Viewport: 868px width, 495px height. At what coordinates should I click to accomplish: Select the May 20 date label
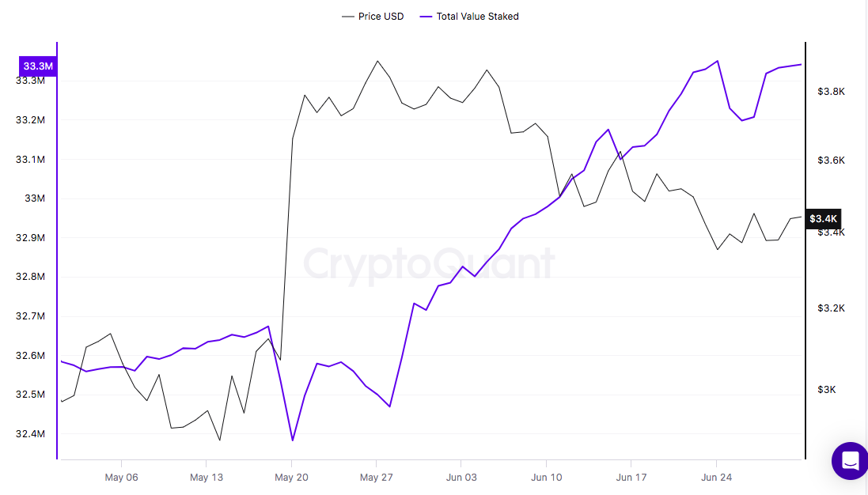pyautogui.click(x=291, y=477)
